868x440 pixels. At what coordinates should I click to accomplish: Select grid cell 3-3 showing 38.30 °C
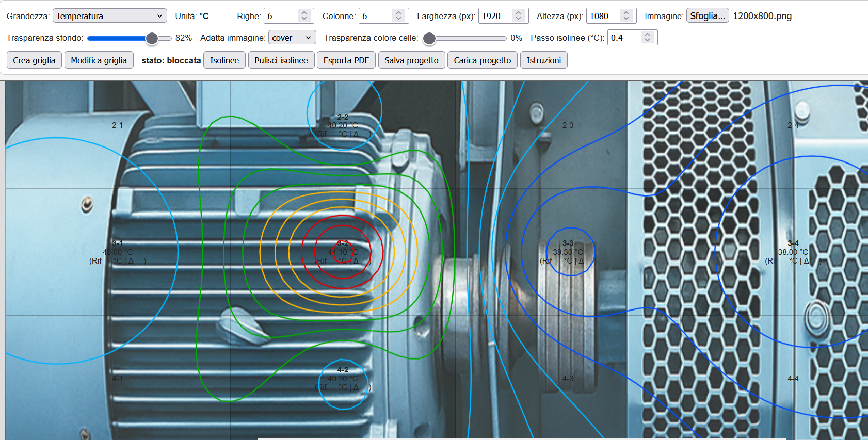coord(568,252)
